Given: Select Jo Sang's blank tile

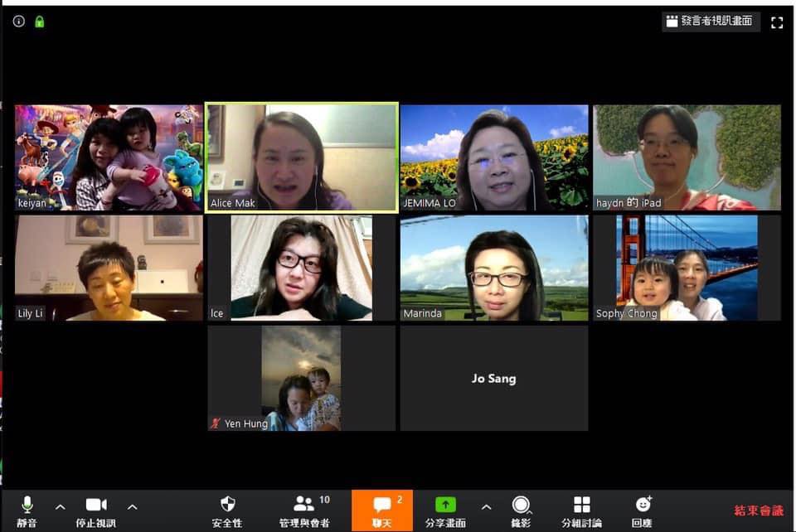Looking at the screenshot, I should (x=494, y=379).
